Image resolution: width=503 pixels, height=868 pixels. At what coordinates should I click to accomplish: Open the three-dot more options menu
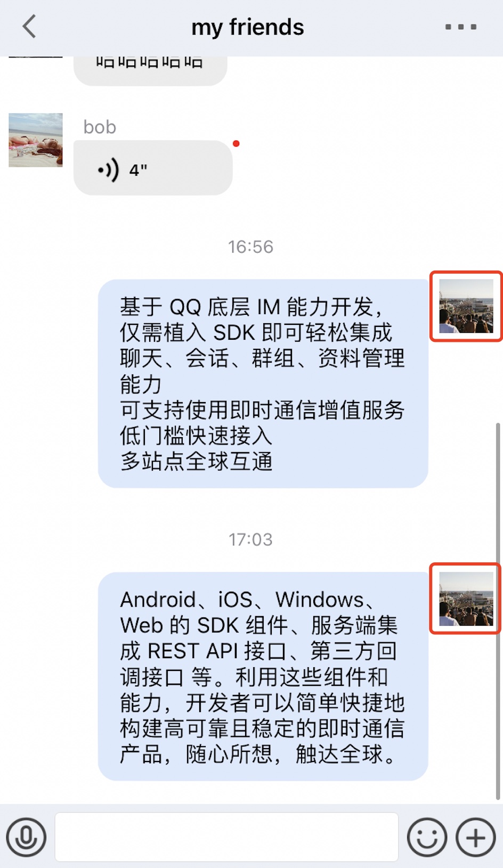(461, 27)
